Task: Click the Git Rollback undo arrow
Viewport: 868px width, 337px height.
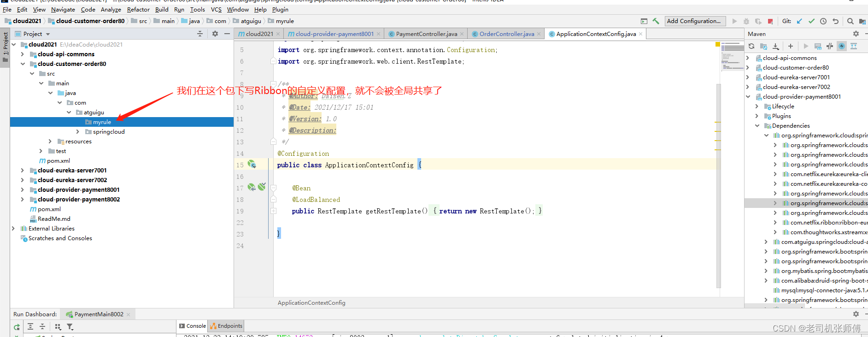Action: [x=835, y=21]
